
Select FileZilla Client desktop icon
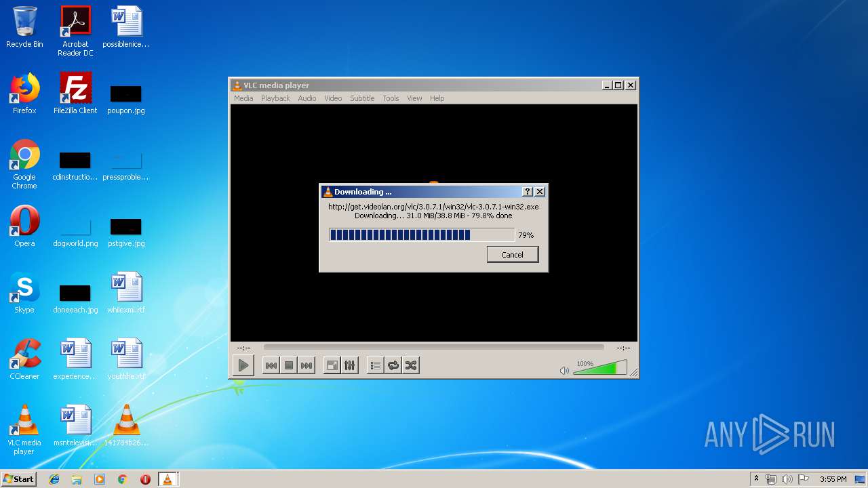[x=75, y=94]
